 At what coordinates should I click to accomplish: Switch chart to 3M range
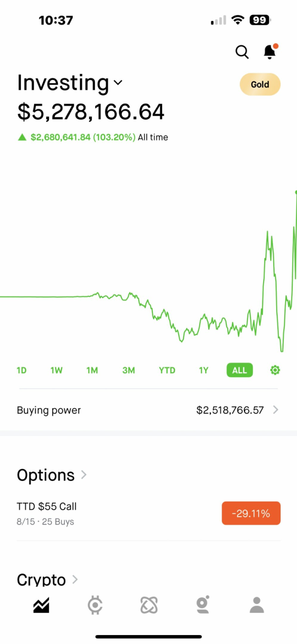click(x=129, y=370)
